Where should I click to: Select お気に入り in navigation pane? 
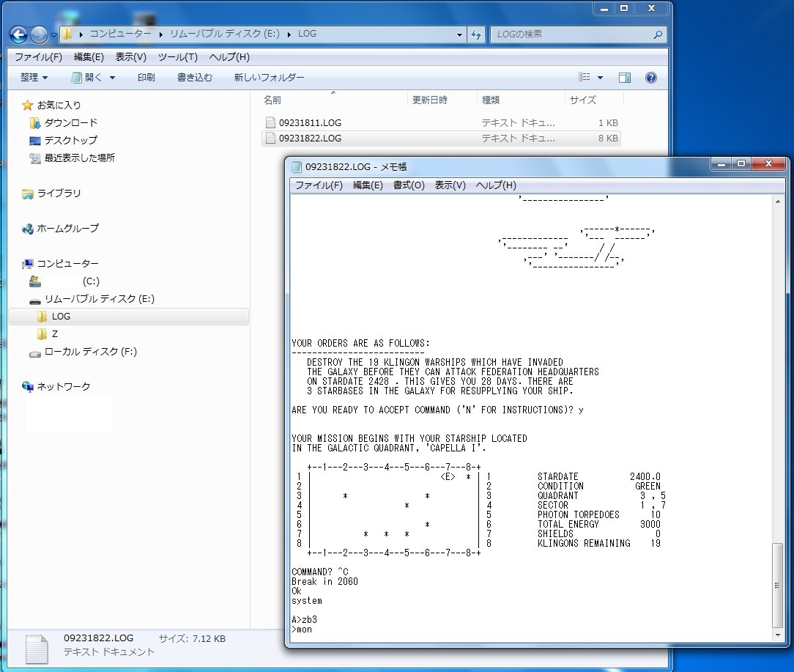pyautogui.click(x=59, y=105)
